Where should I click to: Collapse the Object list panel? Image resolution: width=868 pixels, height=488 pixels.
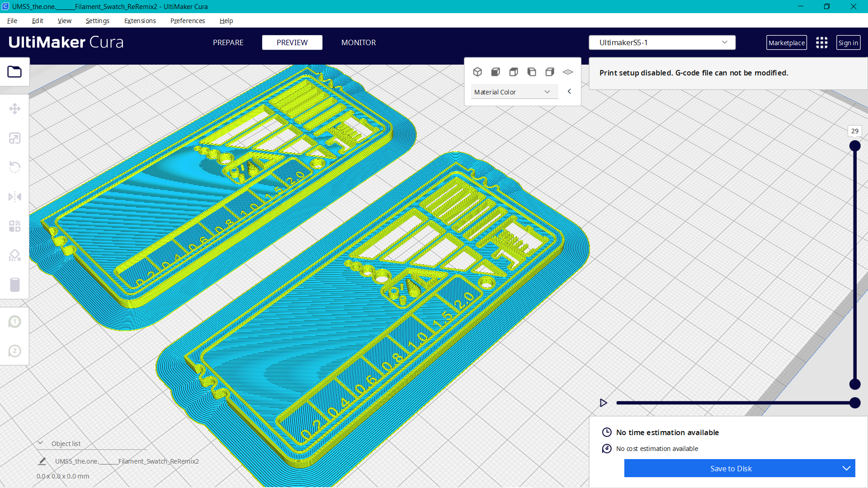[x=41, y=443]
